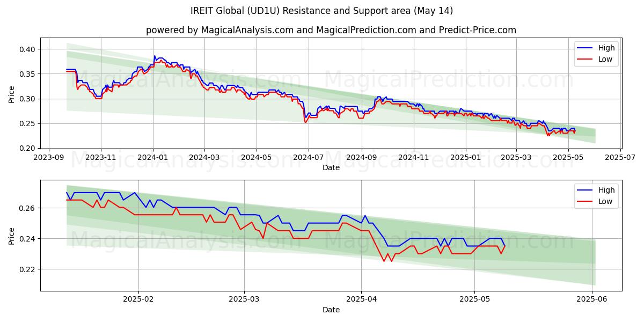
Task: Click the '0.22' y-axis tick in the bottom chart
Action: [x=27, y=269]
